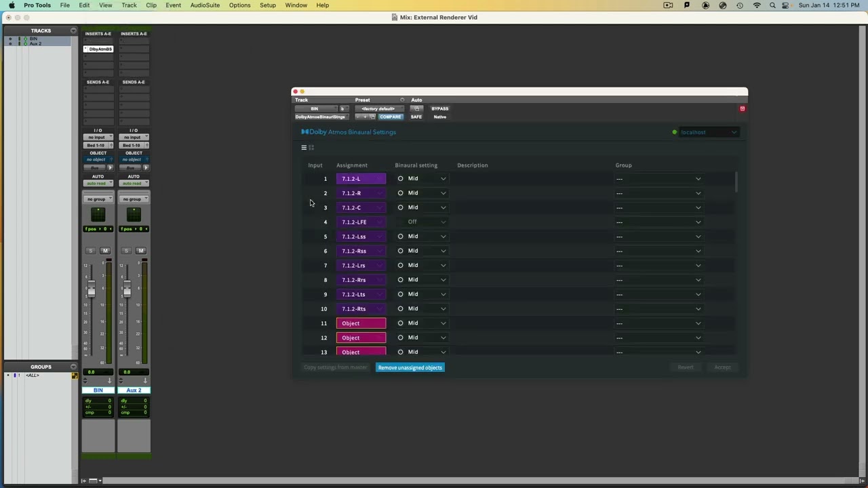
Task: Open BIN track 'no input' selector
Action: [98, 138]
